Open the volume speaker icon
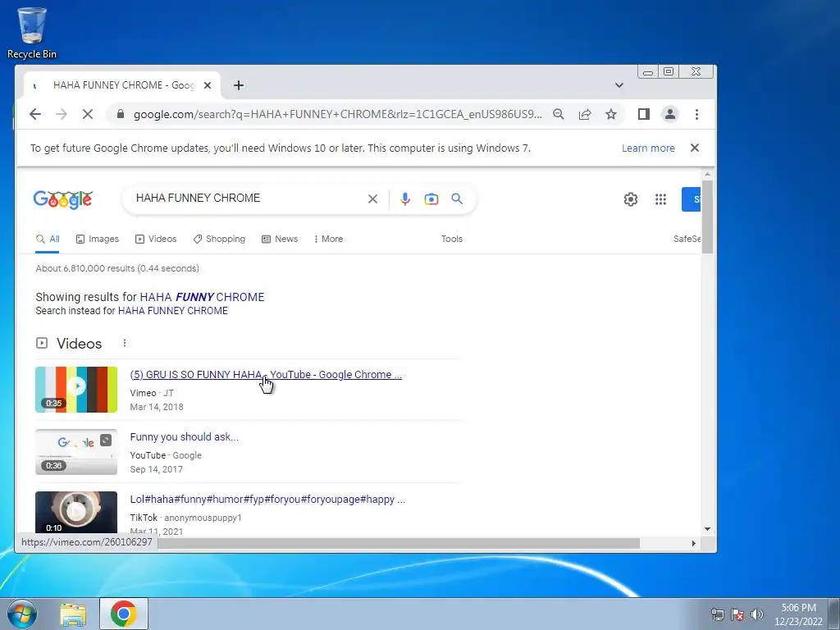Image resolution: width=840 pixels, height=630 pixels. (757, 614)
